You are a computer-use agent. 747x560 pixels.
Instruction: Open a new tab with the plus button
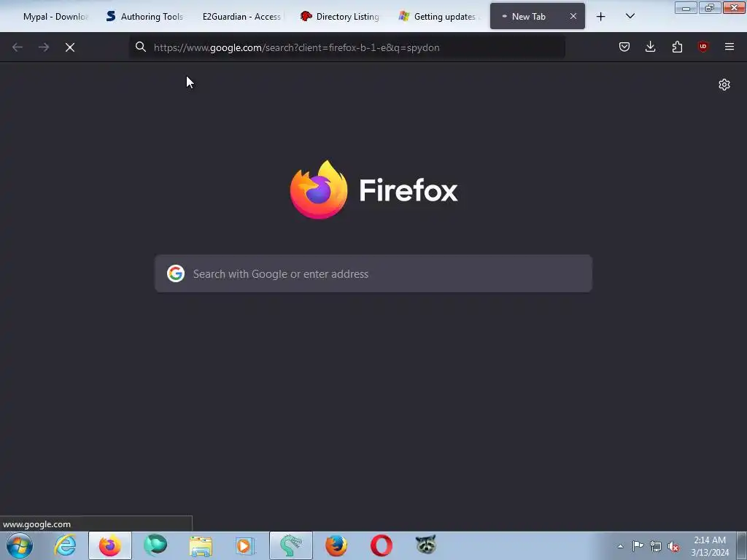(x=601, y=17)
